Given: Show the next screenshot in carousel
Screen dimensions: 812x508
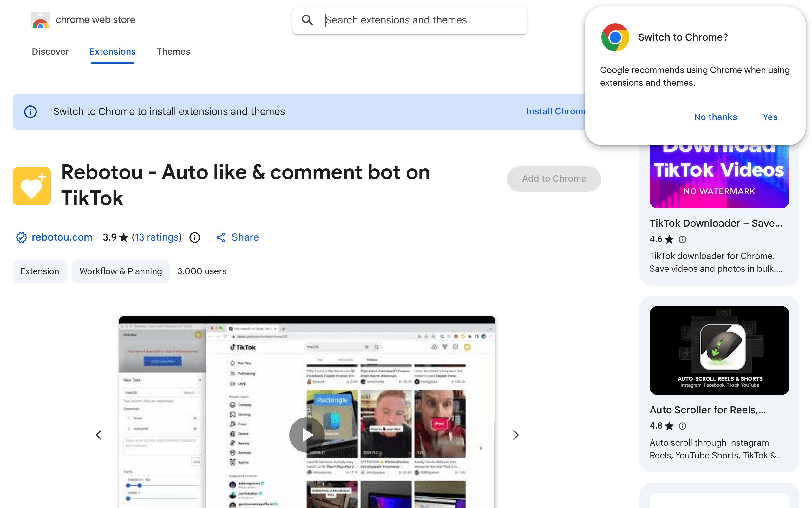Looking at the screenshot, I should (x=516, y=435).
